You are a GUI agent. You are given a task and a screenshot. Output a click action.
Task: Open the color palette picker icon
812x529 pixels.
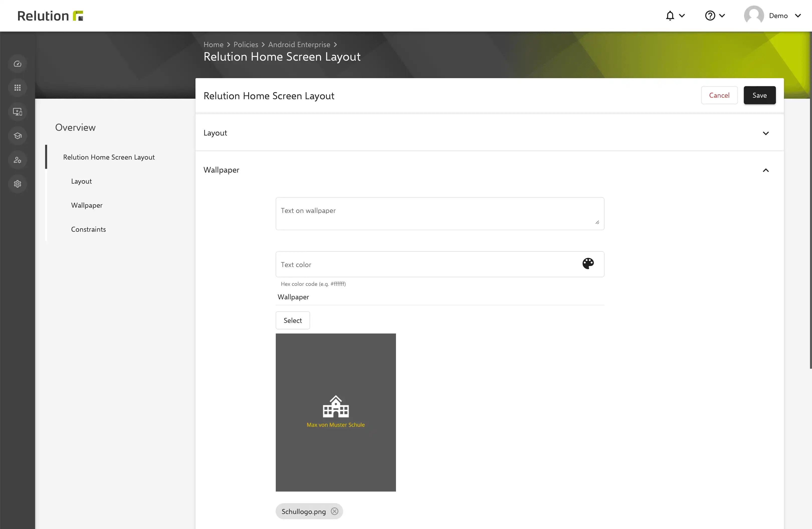tap(588, 264)
